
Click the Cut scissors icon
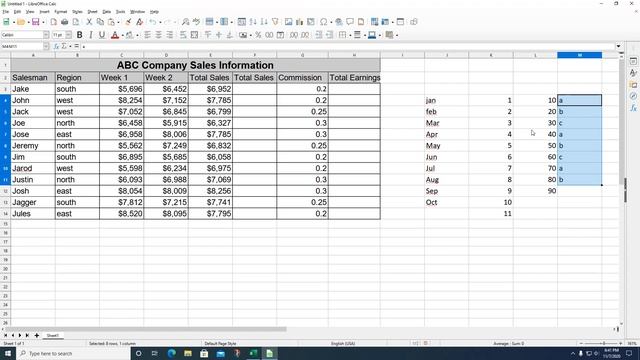click(89, 22)
